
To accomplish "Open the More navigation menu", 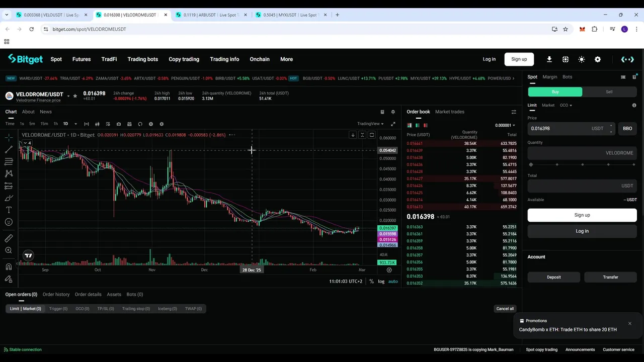I will pos(286,59).
